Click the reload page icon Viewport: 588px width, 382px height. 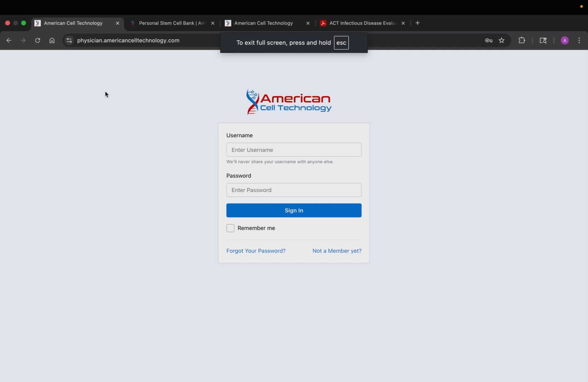click(38, 40)
